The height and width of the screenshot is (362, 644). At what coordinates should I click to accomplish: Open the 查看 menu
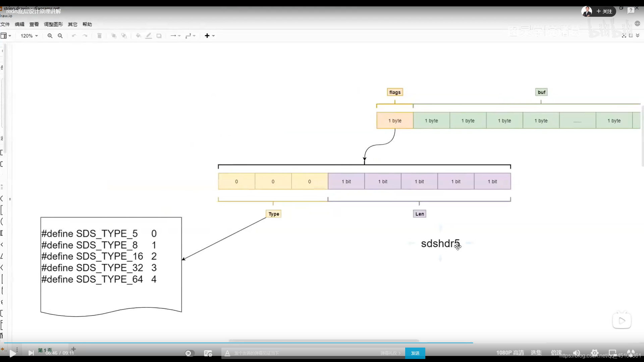[34, 24]
